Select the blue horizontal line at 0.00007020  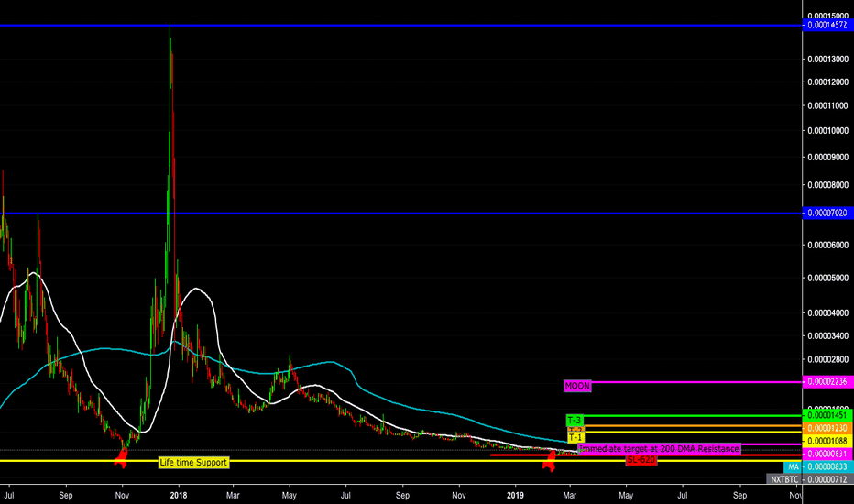(400, 213)
